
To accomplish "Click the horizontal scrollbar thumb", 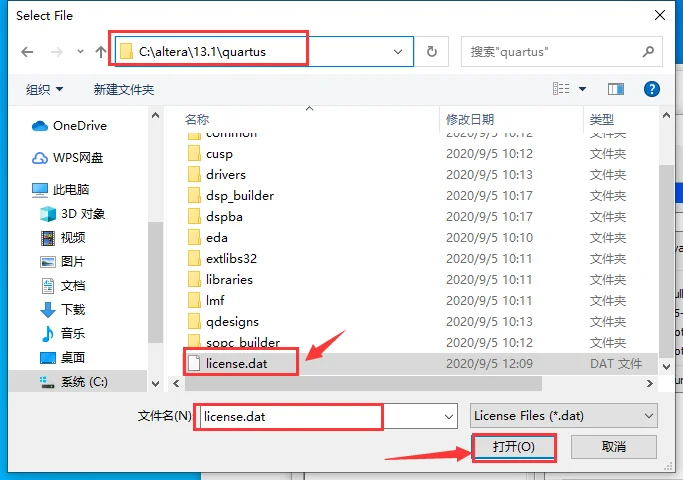I will (x=363, y=383).
